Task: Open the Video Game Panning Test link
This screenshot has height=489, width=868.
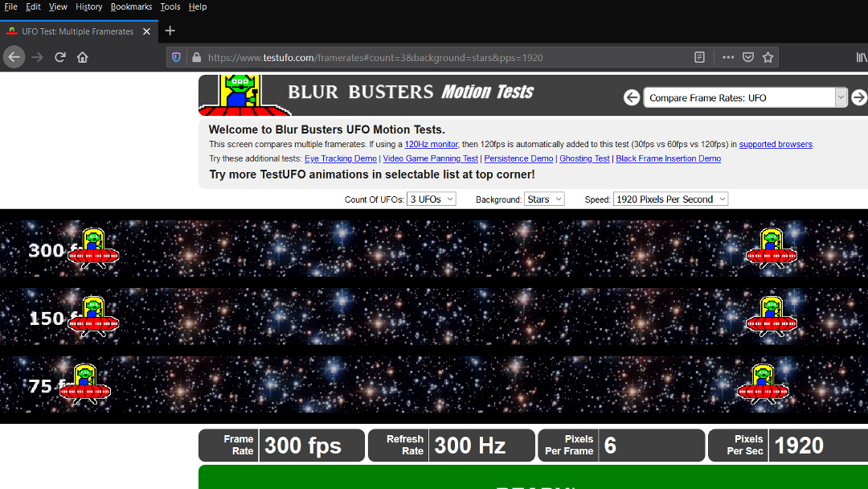Action: (430, 158)
